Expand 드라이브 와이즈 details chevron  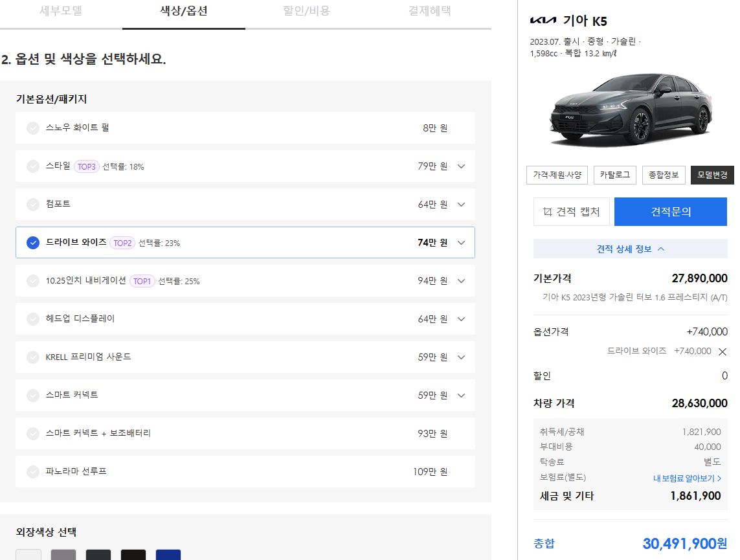coord(462,243)
